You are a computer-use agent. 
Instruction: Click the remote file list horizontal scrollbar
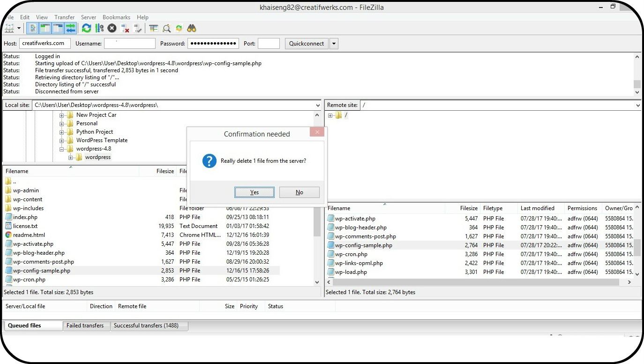476,282
